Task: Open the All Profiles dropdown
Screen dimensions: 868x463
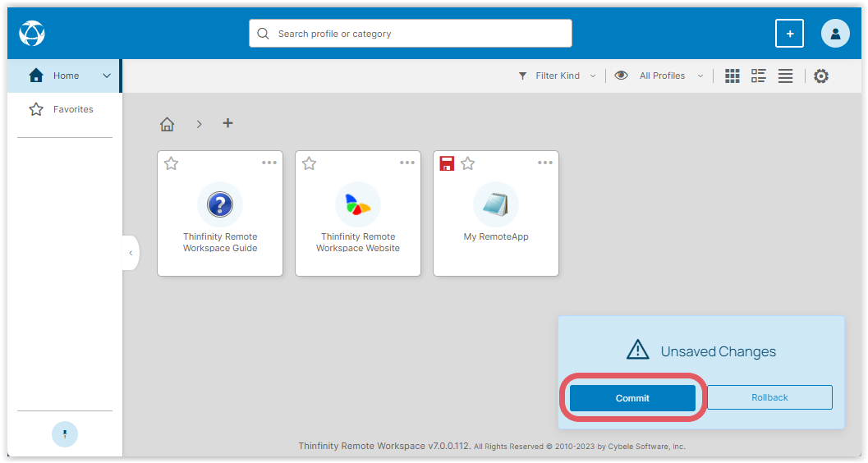Action: [671, 76]
